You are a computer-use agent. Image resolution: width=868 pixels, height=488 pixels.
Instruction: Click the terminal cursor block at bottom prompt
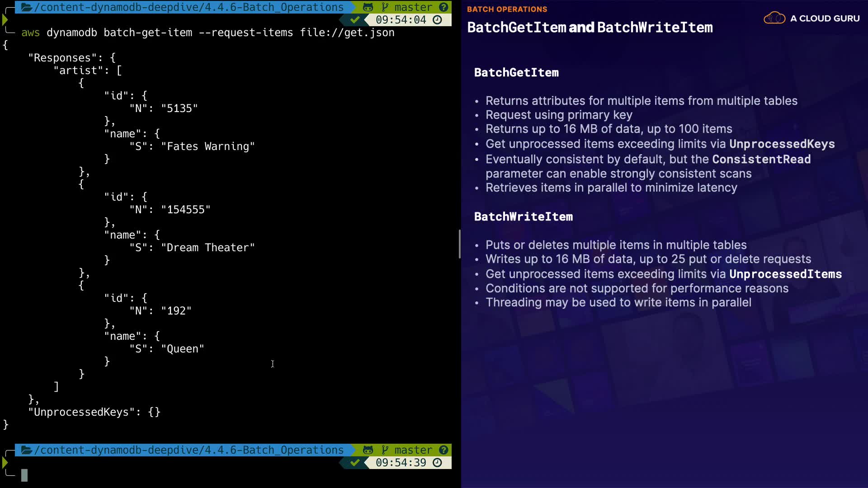[x=24, y=475]
